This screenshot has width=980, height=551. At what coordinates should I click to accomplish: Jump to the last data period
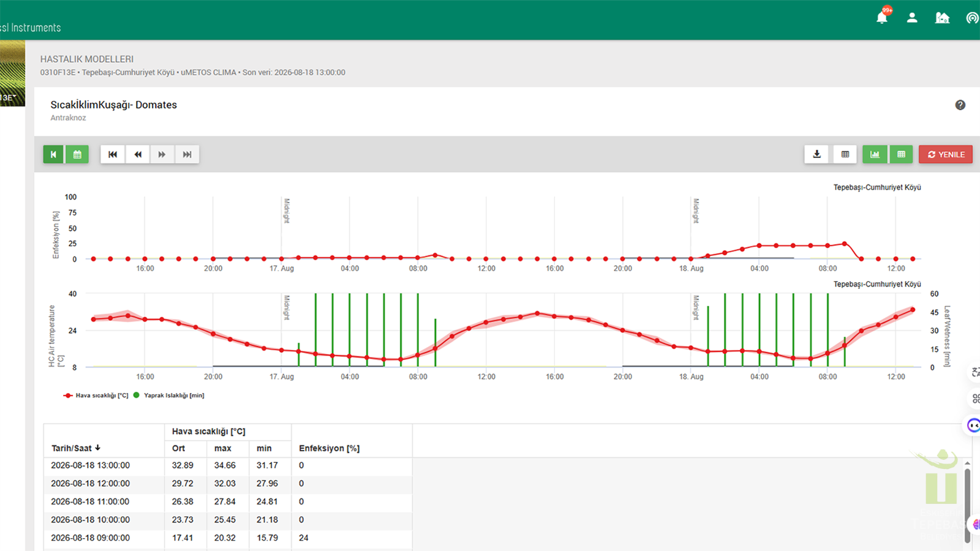187,154
